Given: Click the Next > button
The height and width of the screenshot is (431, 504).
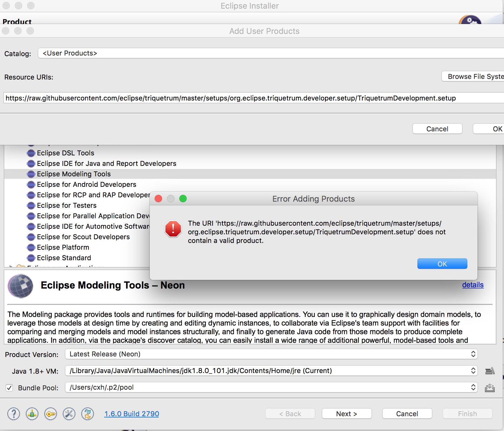Looking at the screenshot, I should pos(347,414).
